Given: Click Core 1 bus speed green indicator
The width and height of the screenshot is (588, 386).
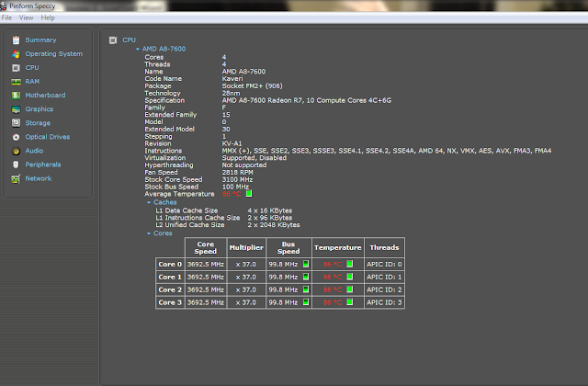Looking at the screenshot, I should click(x=306, y=277).
